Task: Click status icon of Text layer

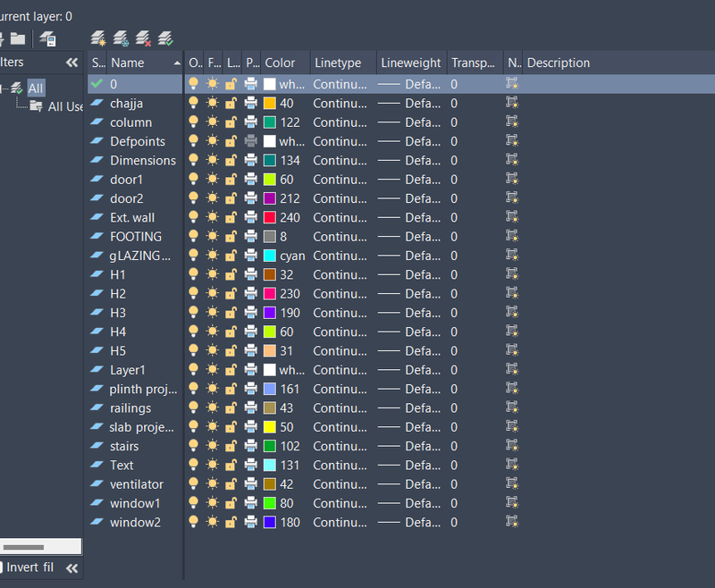Action: pos(97,465)
